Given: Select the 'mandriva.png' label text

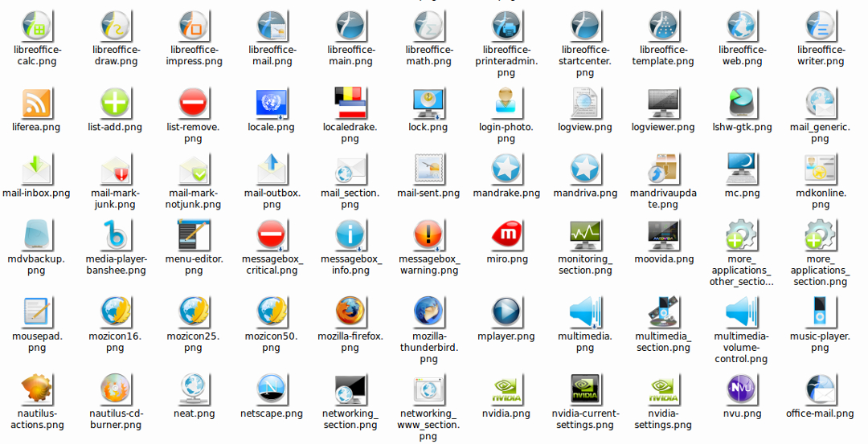Looking at the screenshot, I should [x=584, y=193].
